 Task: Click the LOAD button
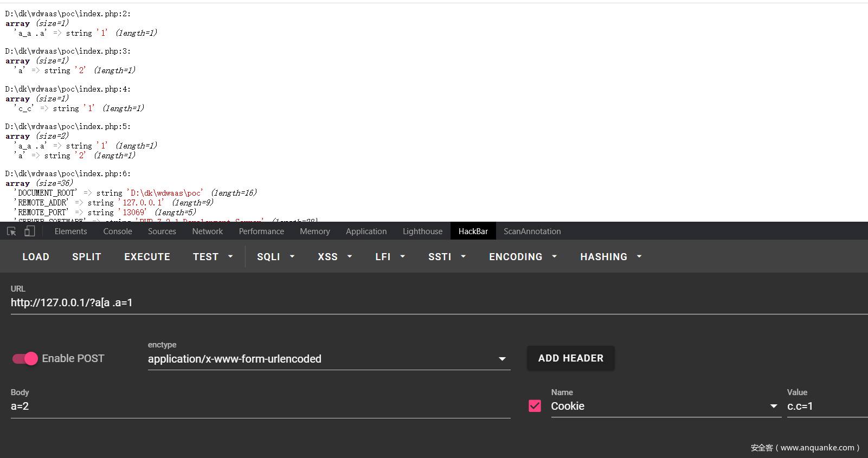click(x=36, y=257)
